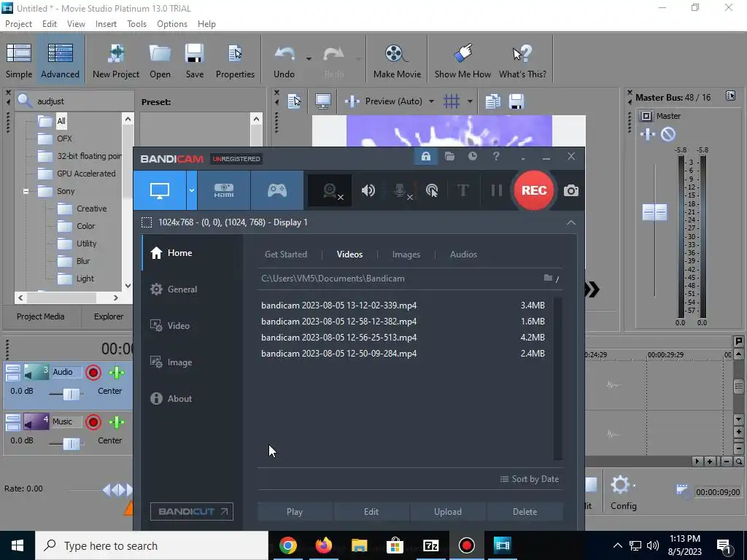747x560 pixels.
Task: Open scheduled recording clock icon
Action: click(x=473, y=156)
